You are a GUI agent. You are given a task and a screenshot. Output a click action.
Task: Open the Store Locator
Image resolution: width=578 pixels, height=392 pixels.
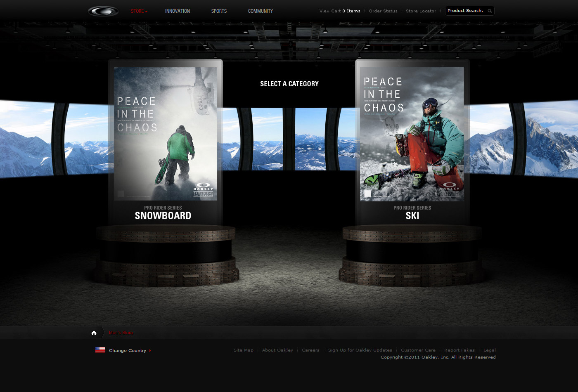(421, 11)
